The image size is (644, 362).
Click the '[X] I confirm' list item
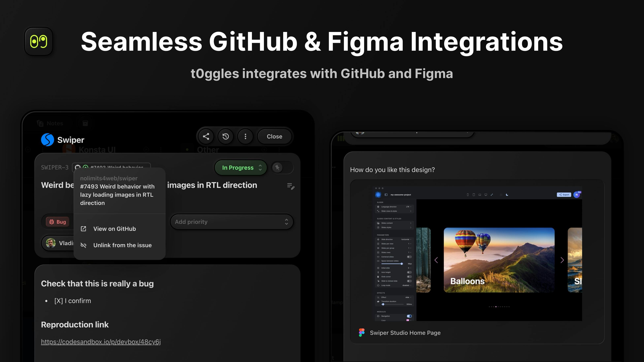[72, 301]
